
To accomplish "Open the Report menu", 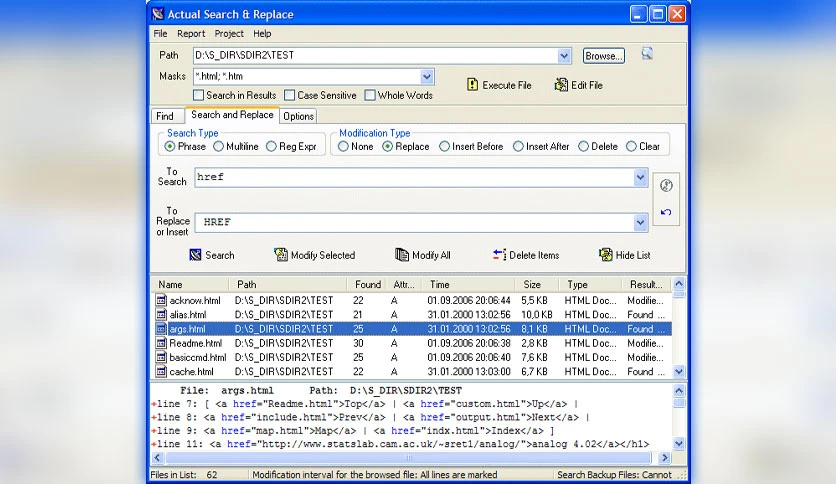I will click(x=191, y=34).
